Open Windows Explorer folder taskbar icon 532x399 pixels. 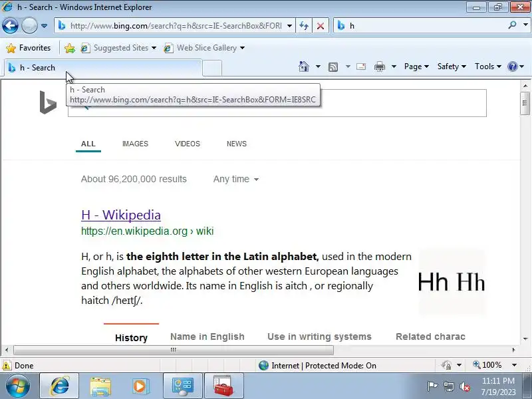tap(100, 386)
